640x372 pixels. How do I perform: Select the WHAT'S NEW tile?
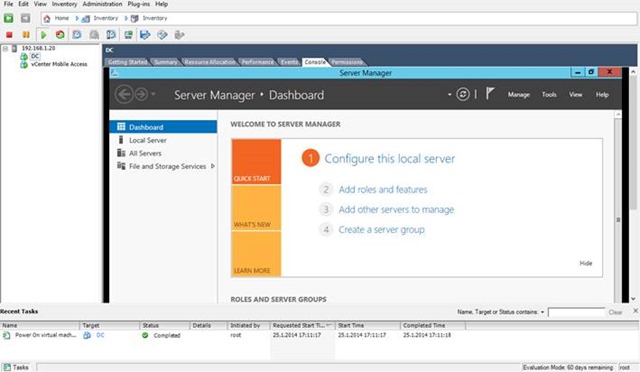pos(256,208)
